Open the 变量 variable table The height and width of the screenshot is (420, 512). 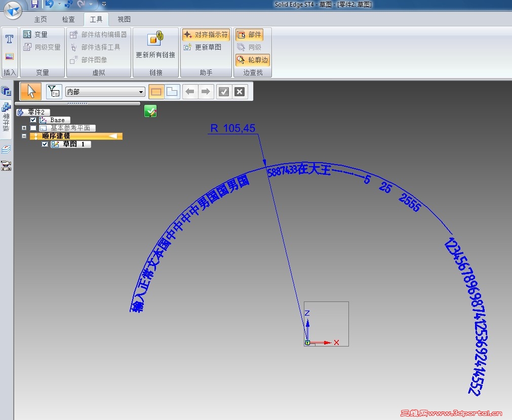(x=36, y=34)
